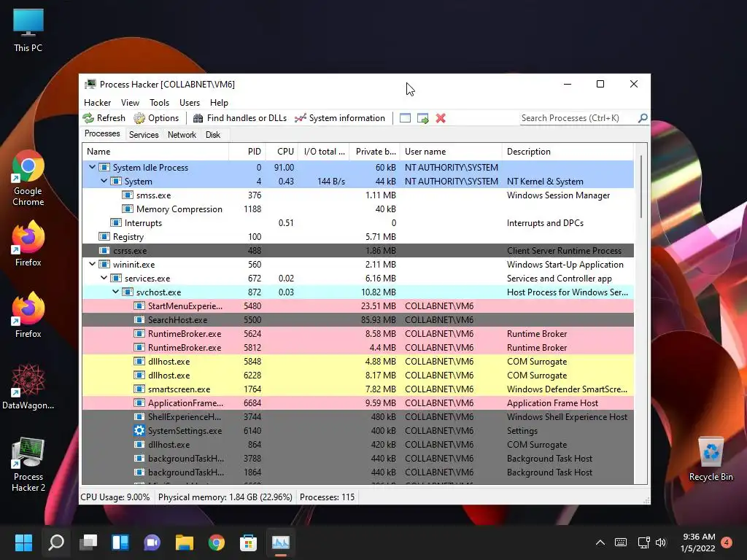
Task: Select Memory Compression row
Action: 357,209
